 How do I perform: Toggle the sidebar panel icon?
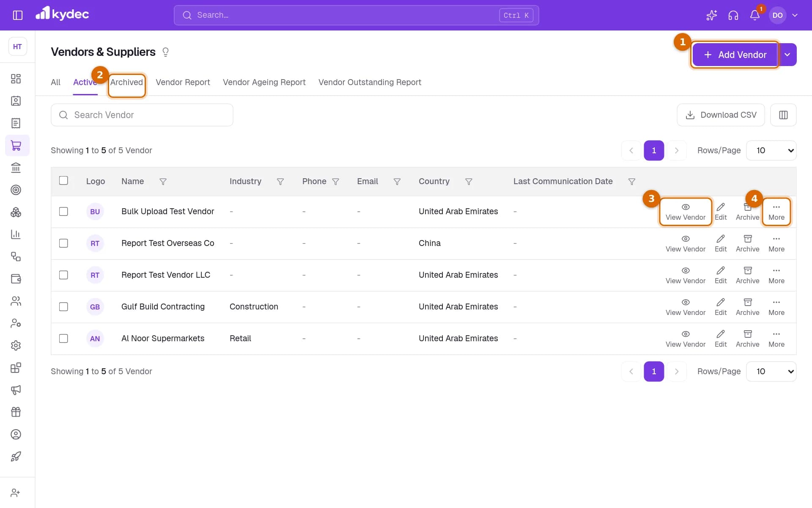(x=17, y=15)
